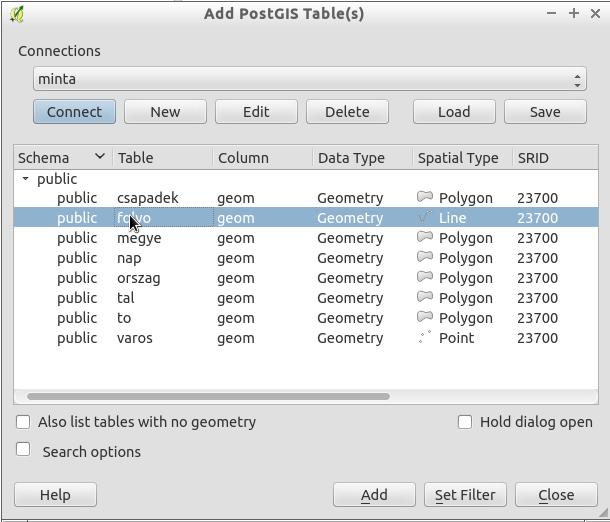Minimize the dialog window
This screenshot has height=522, width=610.
551,13
